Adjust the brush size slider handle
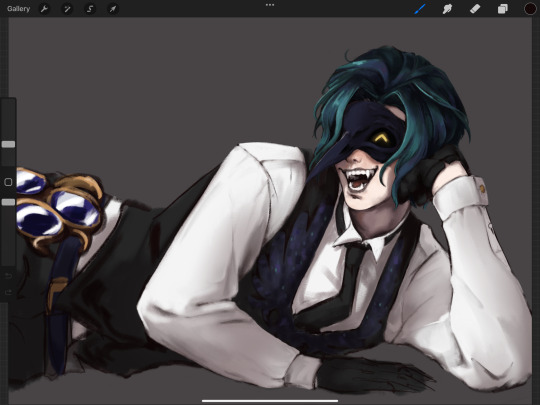The image size is (540, 405). point(8,144)
